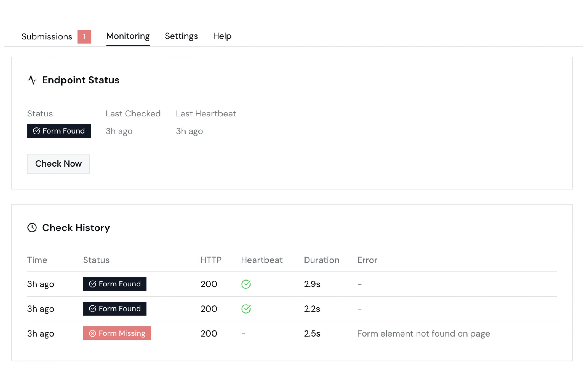Viewport: 583px width, 392px height.
Task: Open the Help tab
Action: (x=222, y=36)
